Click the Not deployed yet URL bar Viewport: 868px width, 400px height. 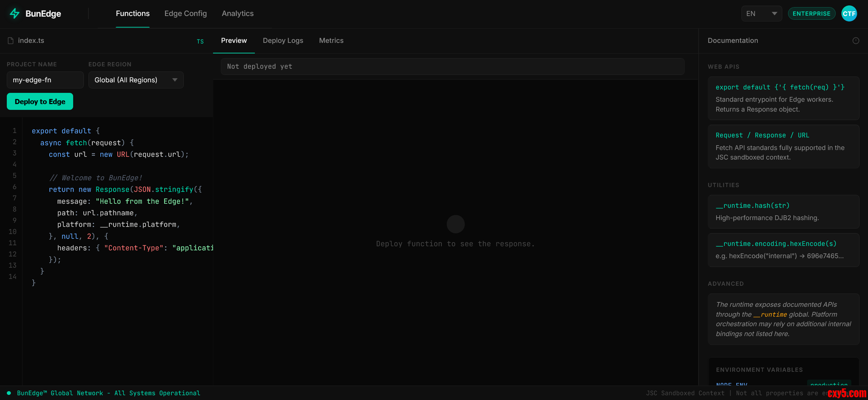tap(452, 66)
